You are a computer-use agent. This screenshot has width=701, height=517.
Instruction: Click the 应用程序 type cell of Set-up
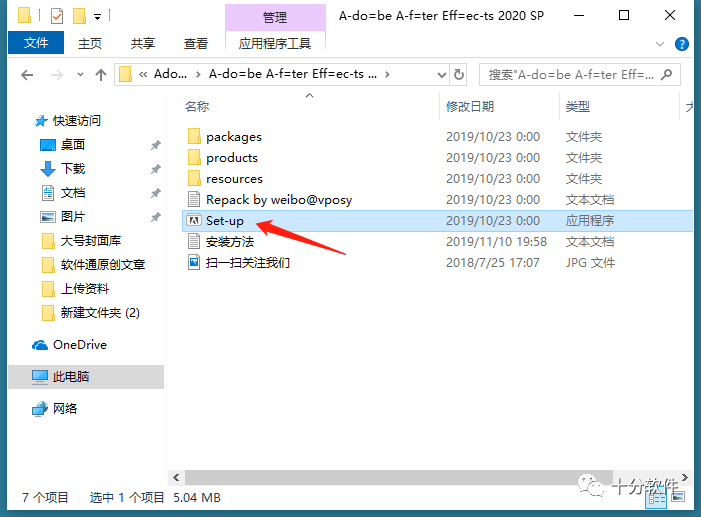coord(590,220)
